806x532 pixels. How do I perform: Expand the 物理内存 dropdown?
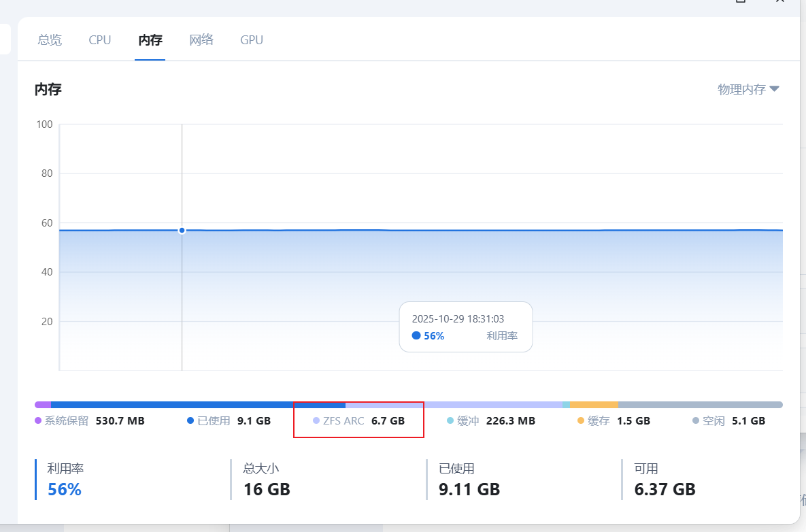click(748, 89)
